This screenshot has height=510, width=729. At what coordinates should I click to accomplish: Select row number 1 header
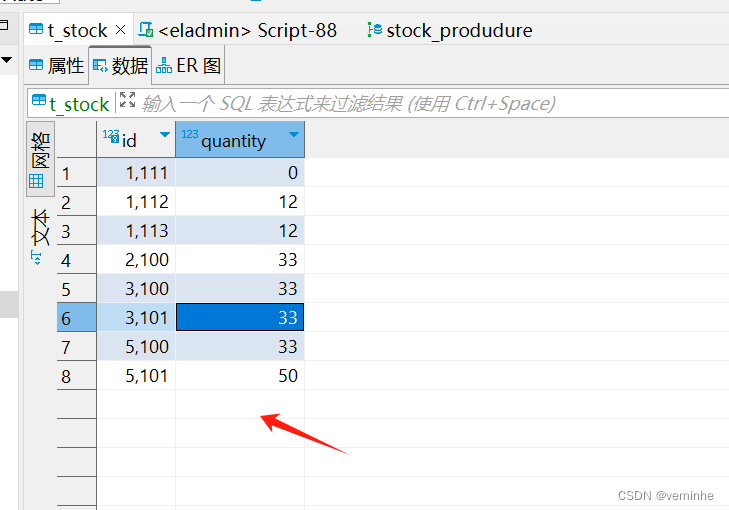point(77,173)
